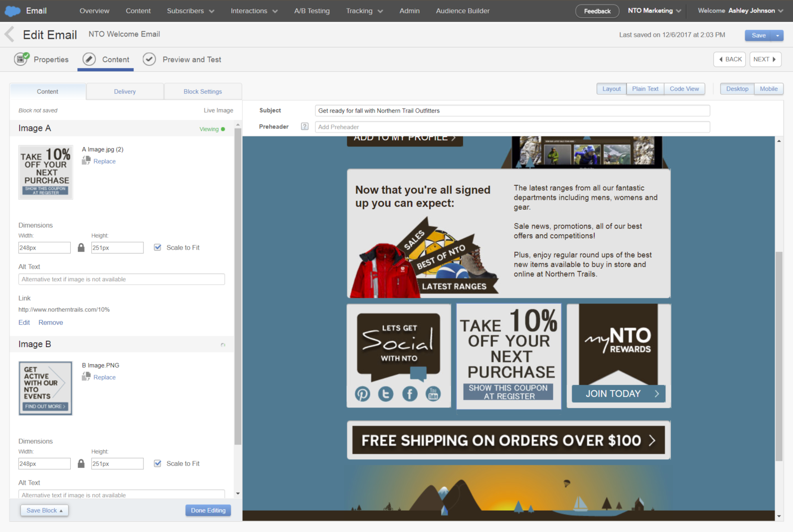Toggle Image A Scale to Fit checkbox
The image size is (793, 532).
click(158, 247)
